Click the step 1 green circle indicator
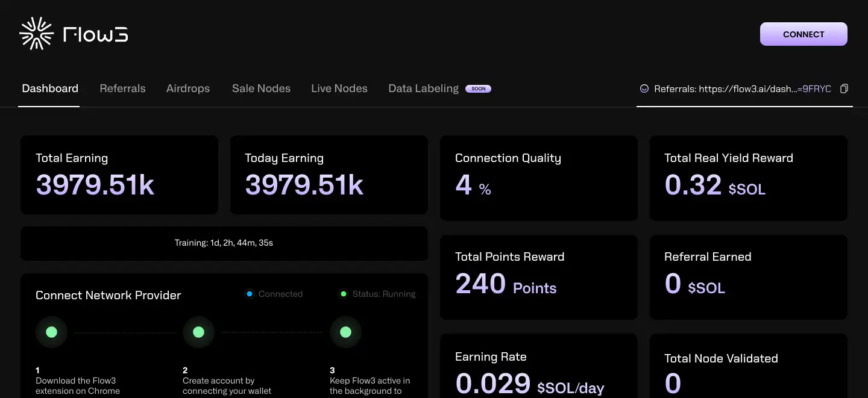Viewport: 868px width, 398px height. click(51, 332)
